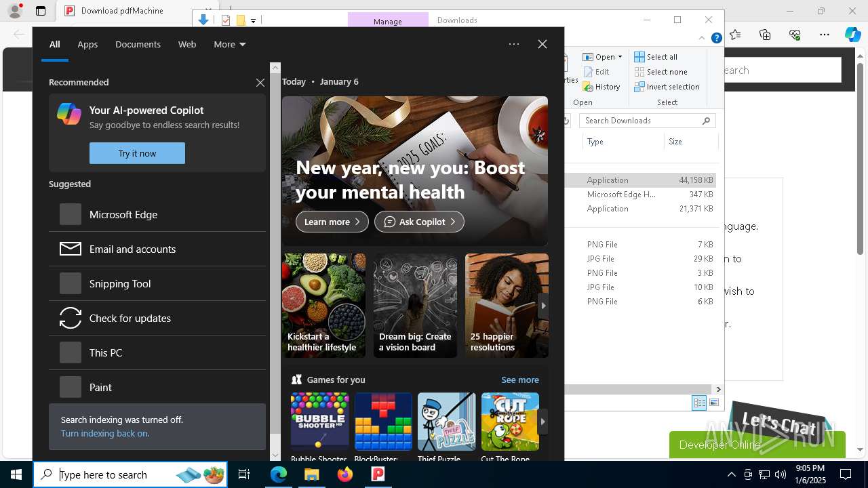
Task: Open Paint suggestion
Action: pyautogui.click(x=157, y=387)
